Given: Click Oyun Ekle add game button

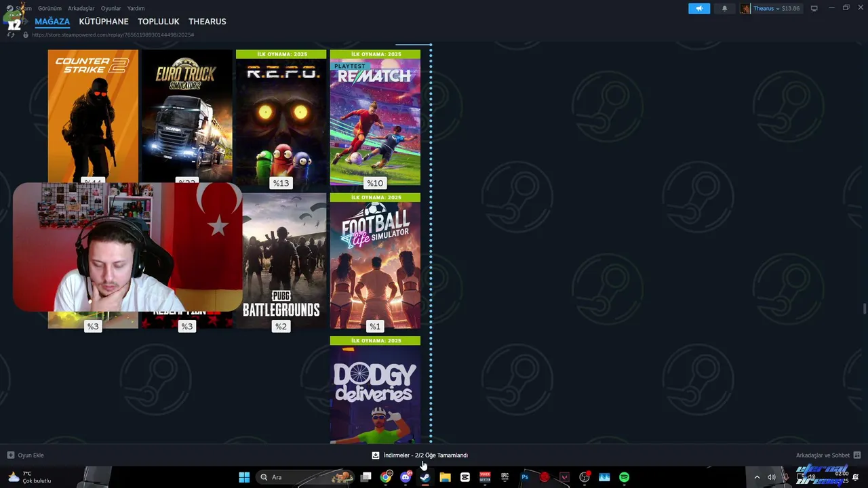Looking at the screenshot, I should 26,455.
